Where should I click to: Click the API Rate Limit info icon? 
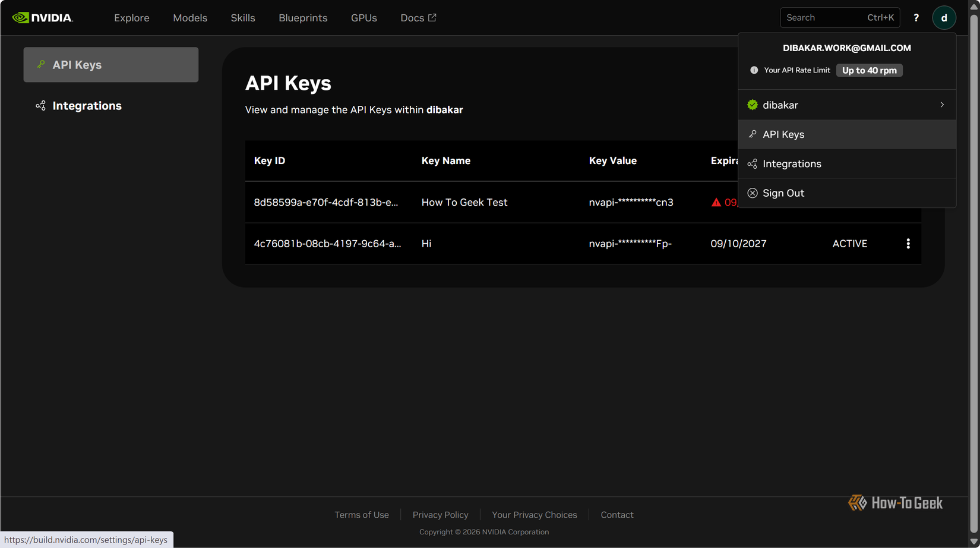pos(754,70)
